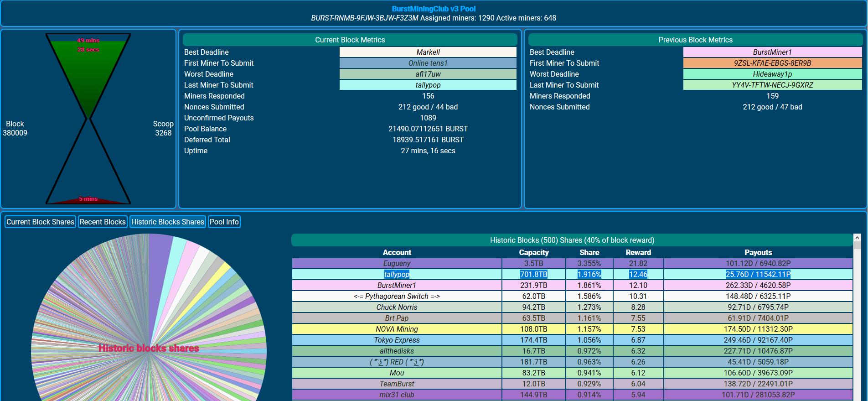Click the Capacity column header

(534, 252)
